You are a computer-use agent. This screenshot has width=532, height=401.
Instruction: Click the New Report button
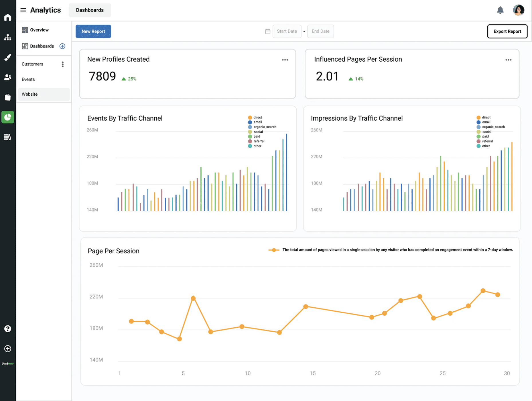click(93, 31)
